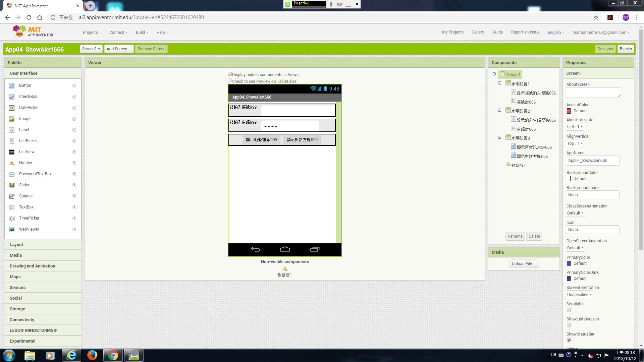Click the Rename component button

pos(515,236)
